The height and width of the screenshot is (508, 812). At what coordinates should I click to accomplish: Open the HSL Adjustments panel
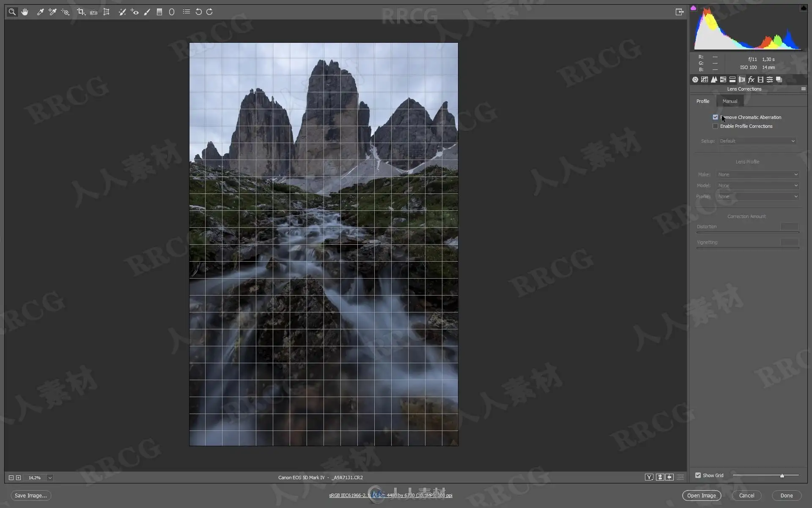pyautogui.click(x=723, y=80)
